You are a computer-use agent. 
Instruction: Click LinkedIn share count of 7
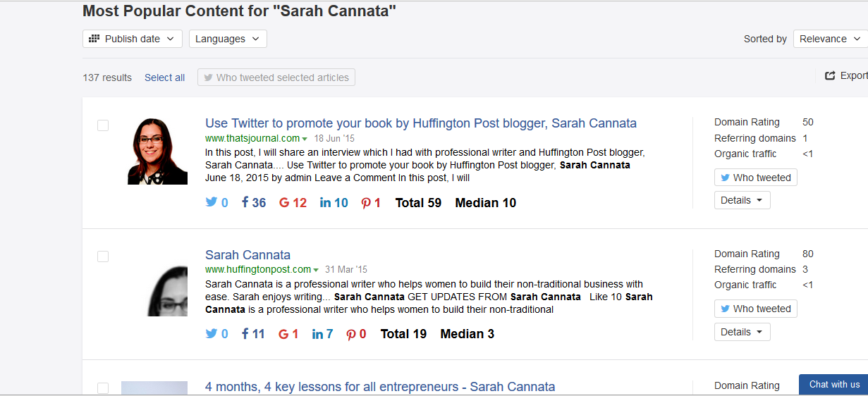point(322,334)
